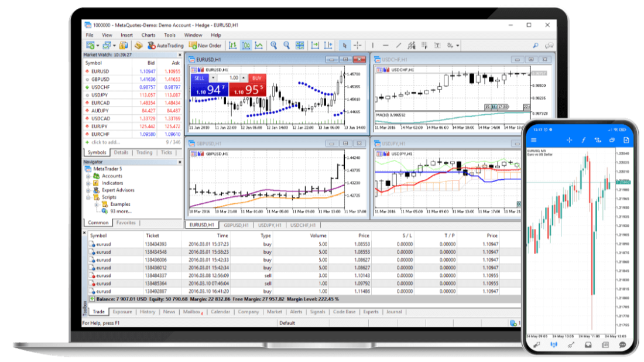Switch chart to line chart mode

(x=259, y=46)
